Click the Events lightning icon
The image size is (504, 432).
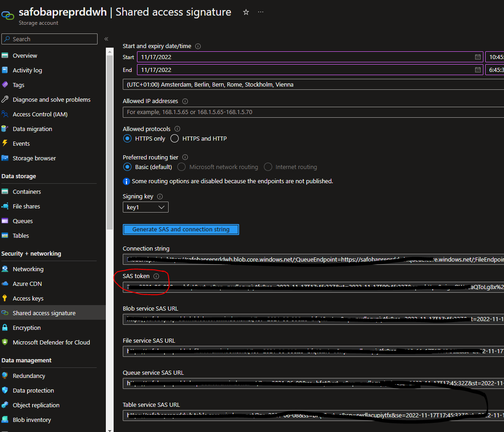pos(5,143)
